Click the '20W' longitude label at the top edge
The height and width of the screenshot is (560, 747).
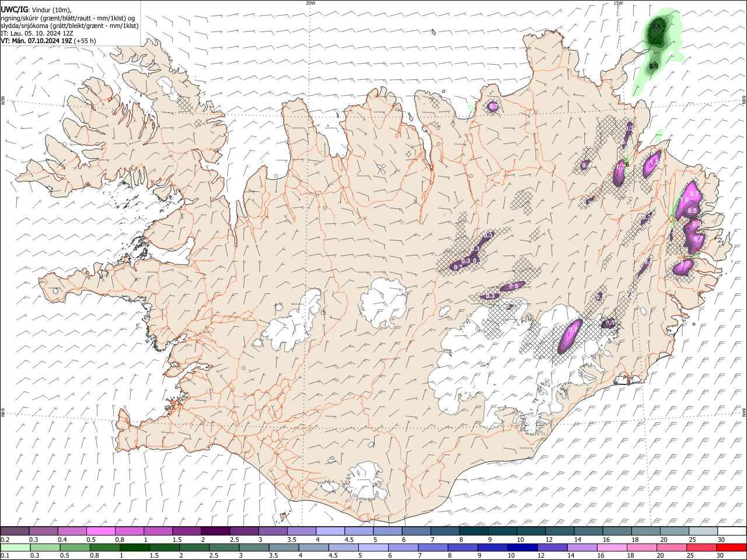[310, 3]
